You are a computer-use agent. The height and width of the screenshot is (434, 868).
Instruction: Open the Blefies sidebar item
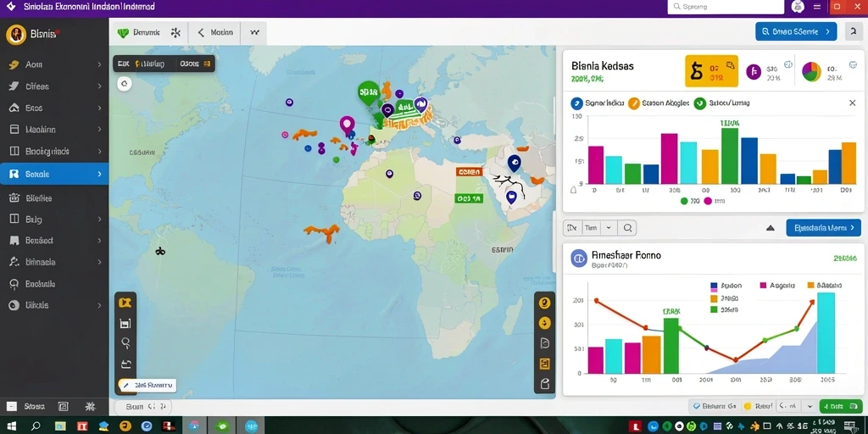tap(54, 198)
